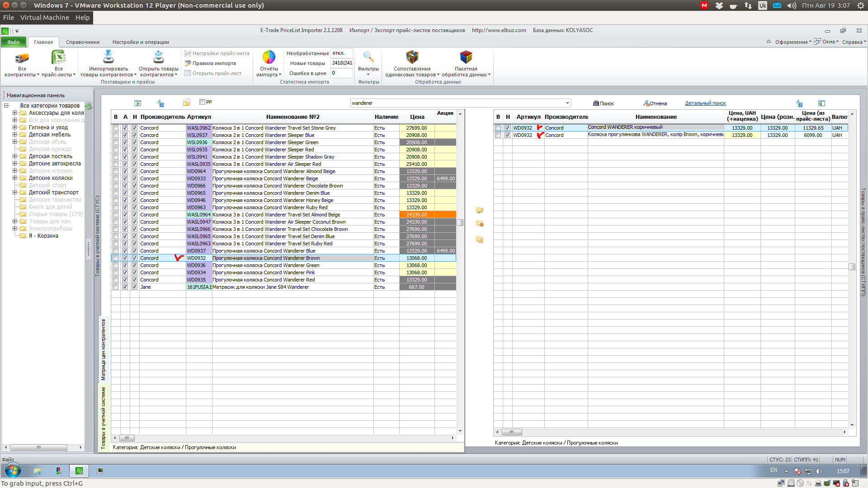
Task: Click the middle folder icon between the tables
Action: click(480, 223)
